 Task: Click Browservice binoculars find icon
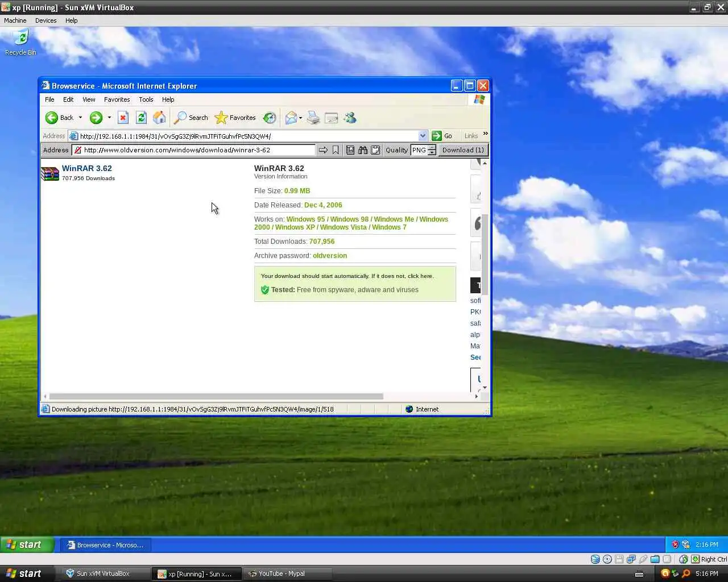(x=363, y=150)
